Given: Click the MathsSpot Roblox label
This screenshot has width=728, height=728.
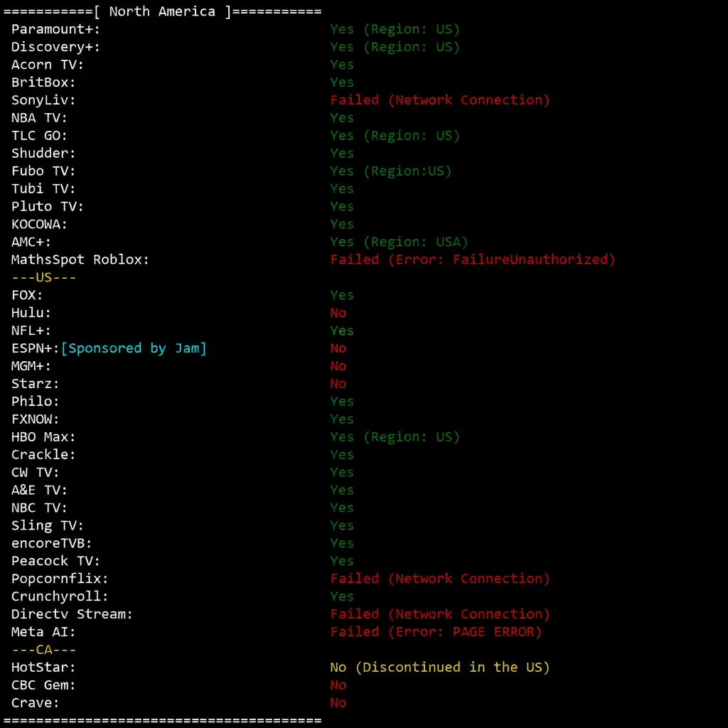Looking at the screenshot, I should tap(80, 259).
